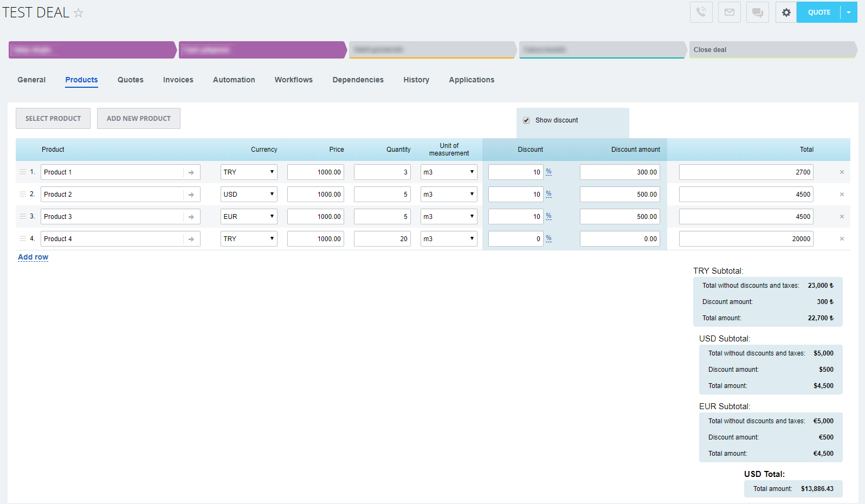The width and height of the screenshot is (865, 504).
Task: Click the drag handle for Product 3 row
Action: (23, 216)
